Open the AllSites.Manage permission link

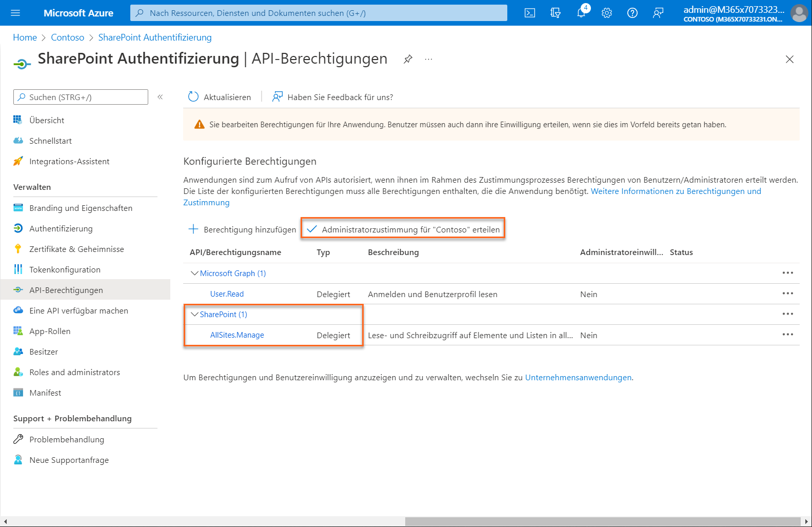coord(237,335)
